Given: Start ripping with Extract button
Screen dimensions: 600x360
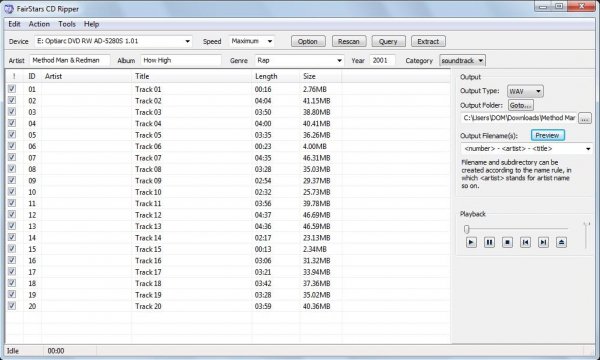Looking at the screenshot, I should 428,41.
